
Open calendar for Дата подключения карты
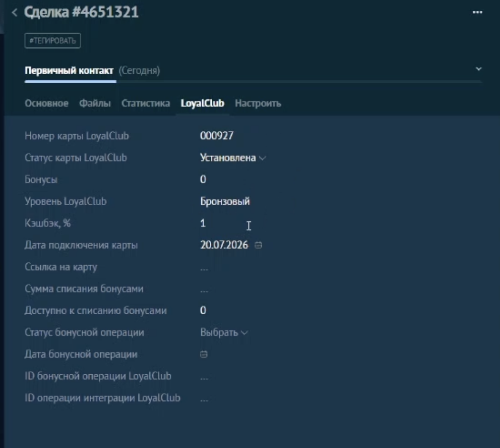tap(259, 245)
